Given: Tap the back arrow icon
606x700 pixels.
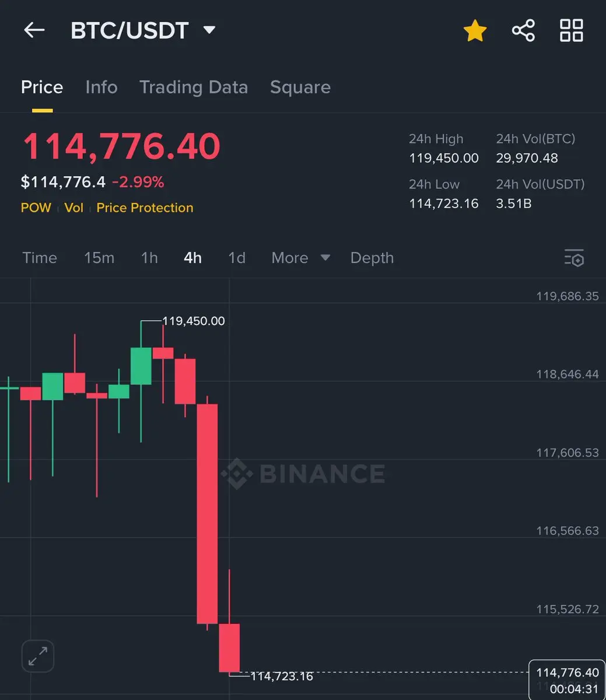Looking at the screenshot, I should [34, 30].
